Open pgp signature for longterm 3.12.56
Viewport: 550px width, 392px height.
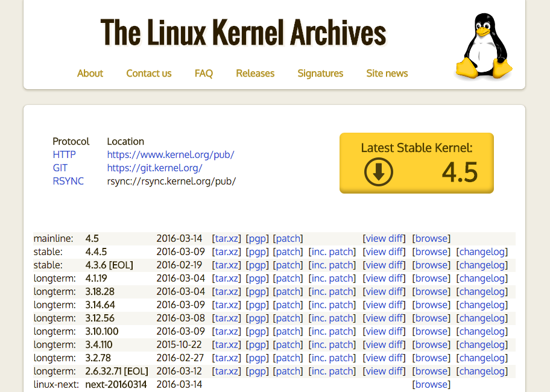pyautogui.click(x=257, y=318)
